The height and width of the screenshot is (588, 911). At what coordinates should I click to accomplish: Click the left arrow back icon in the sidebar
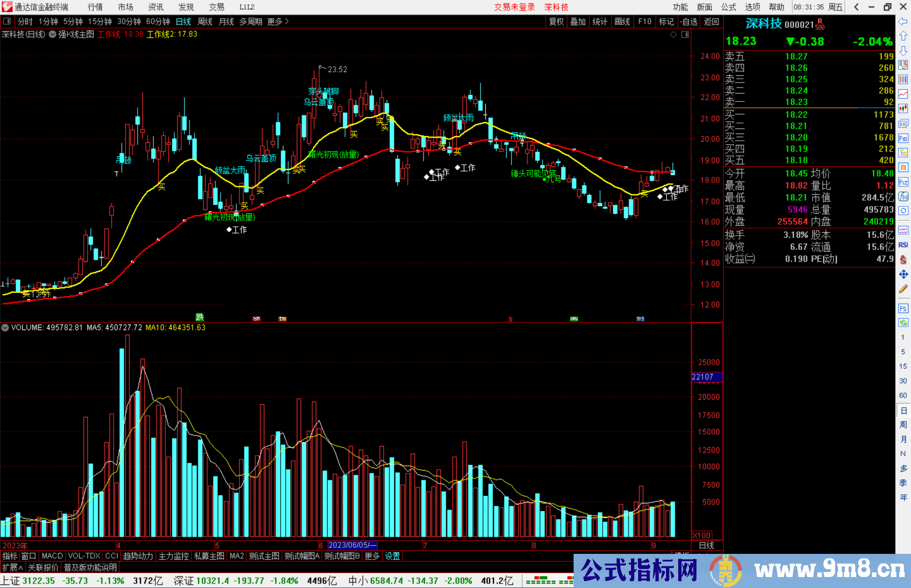point(903,21)
